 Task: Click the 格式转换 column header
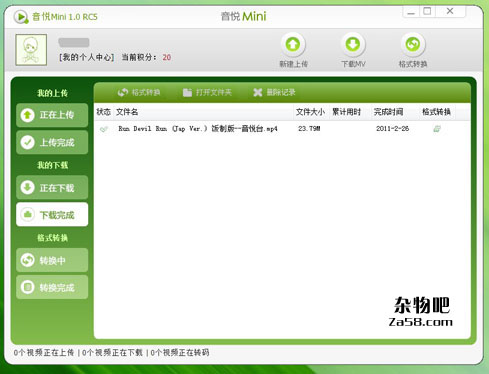click(x=436, y=112)
